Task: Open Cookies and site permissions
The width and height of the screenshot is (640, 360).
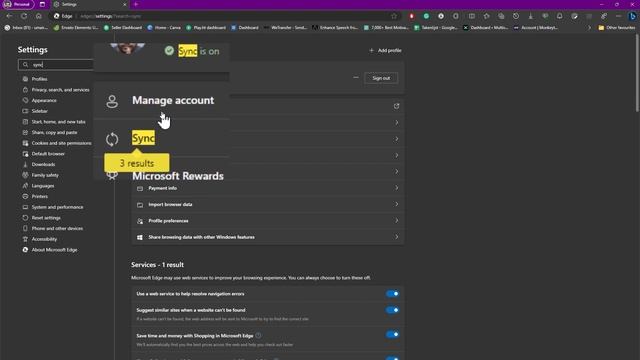Action: (61, 143)
